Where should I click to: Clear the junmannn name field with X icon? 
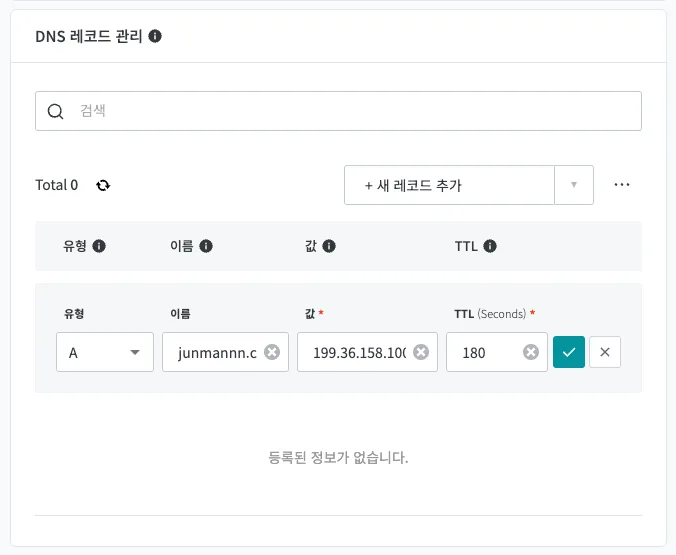[272, 352]
